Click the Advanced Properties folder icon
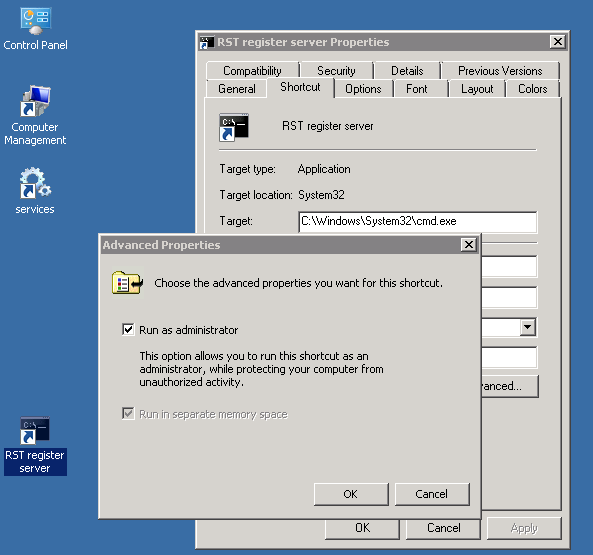Image resolution: width=593 pixels, height=555 pixels. point(127,283)
